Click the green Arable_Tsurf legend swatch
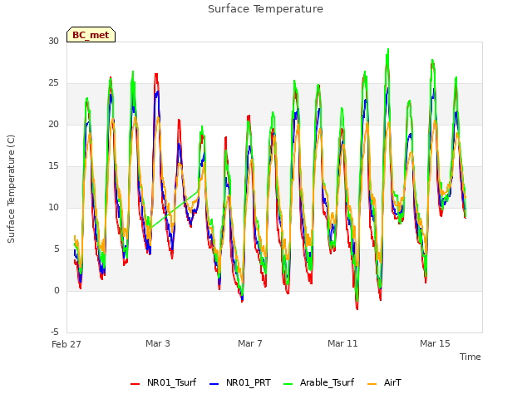 288,384
